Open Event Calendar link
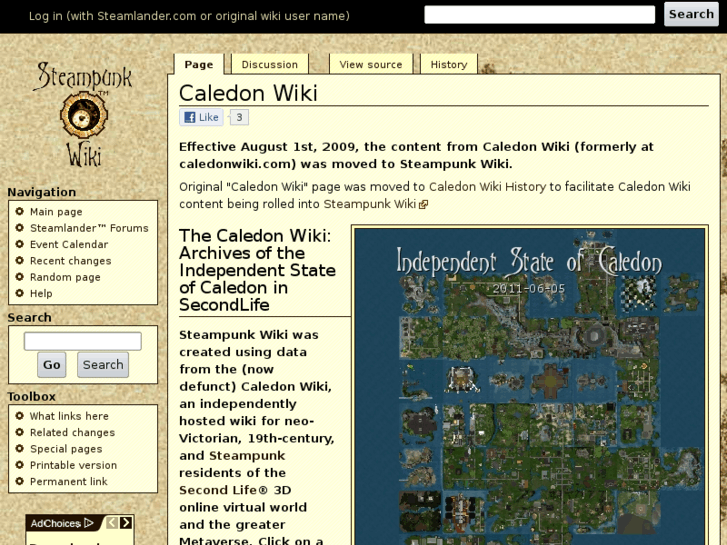The width and height of the screenshot is (727, 545). [x=69, y=244]
